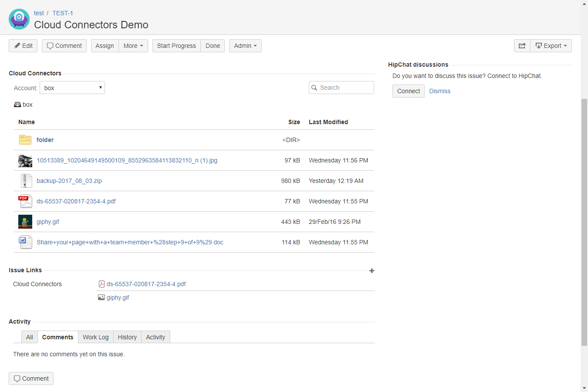Click the HipChat Connect button
This screenshot has height=392, width=588.
click(x=409, y=91)
